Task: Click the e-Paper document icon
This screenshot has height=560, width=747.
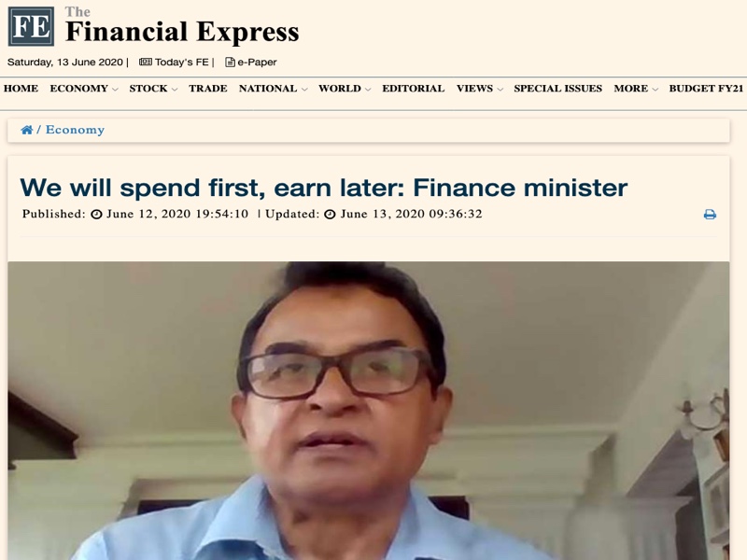Action: point(230,63)
